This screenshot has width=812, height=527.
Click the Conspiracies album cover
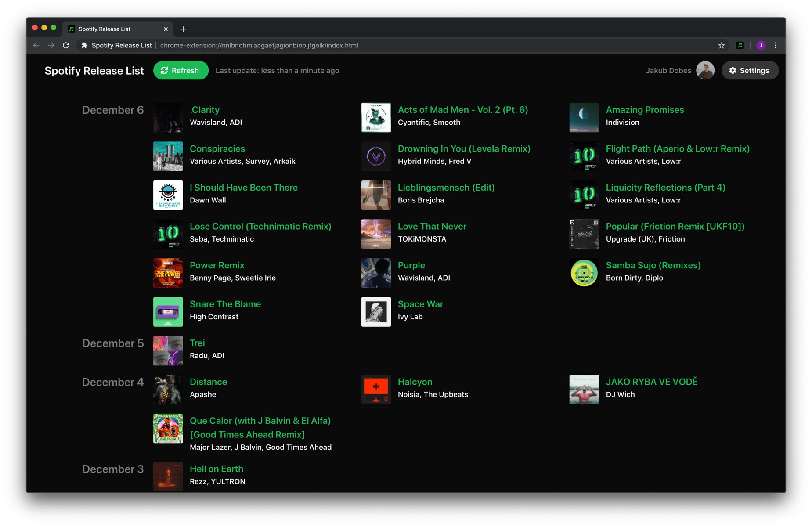tap(168, 156)
